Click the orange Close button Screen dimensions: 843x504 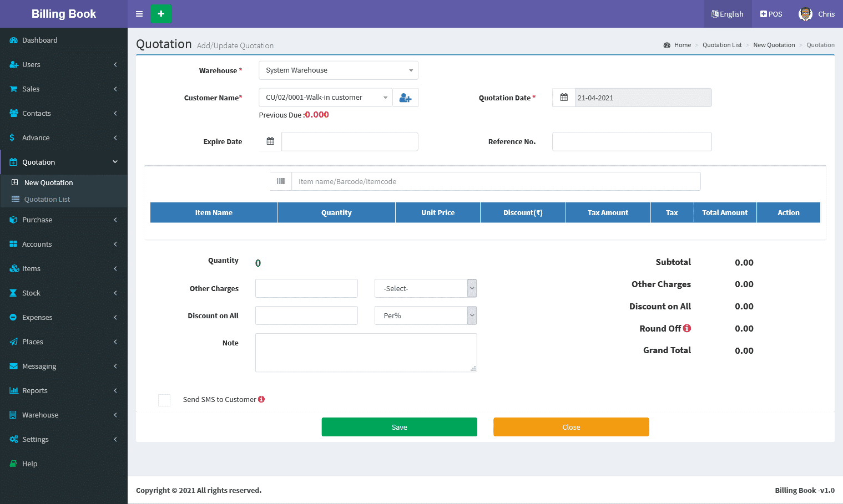pyautogui.click(x=571, y=427)
